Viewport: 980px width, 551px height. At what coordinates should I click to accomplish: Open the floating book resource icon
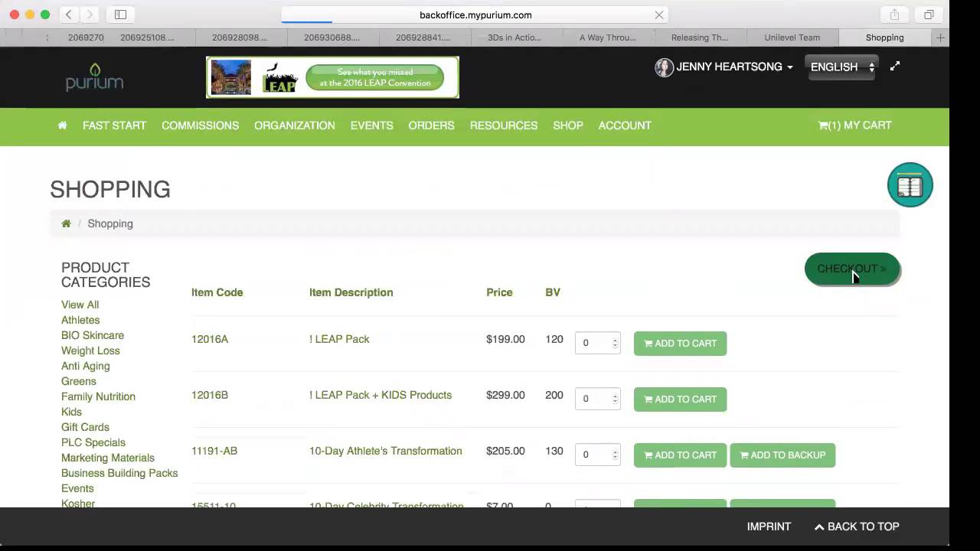coord(910,184)
